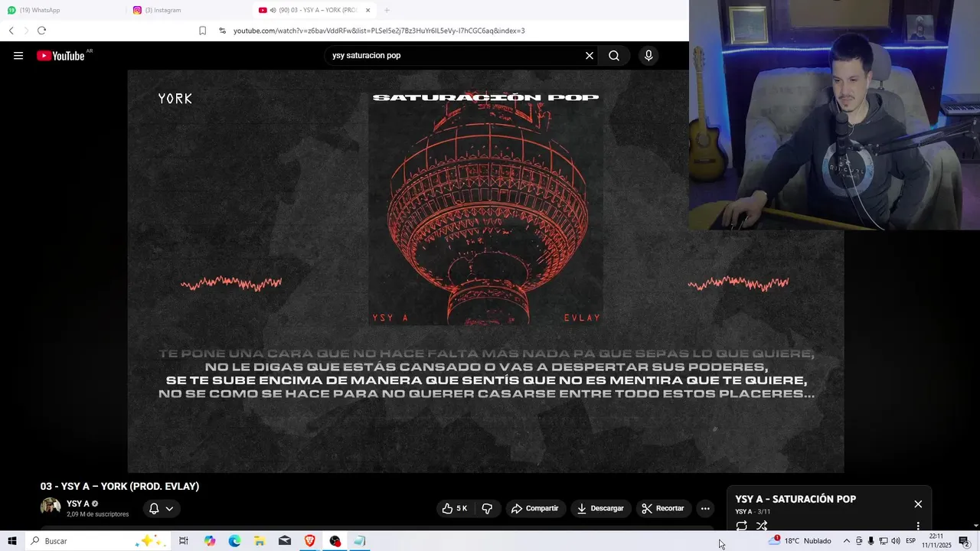
Task: Open playlist panel three-dot options
Action: (918, 526)
